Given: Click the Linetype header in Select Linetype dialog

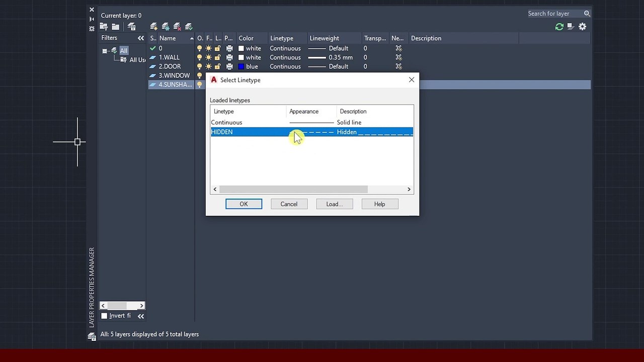Looking at the screenshot, I should pos(248,112).
